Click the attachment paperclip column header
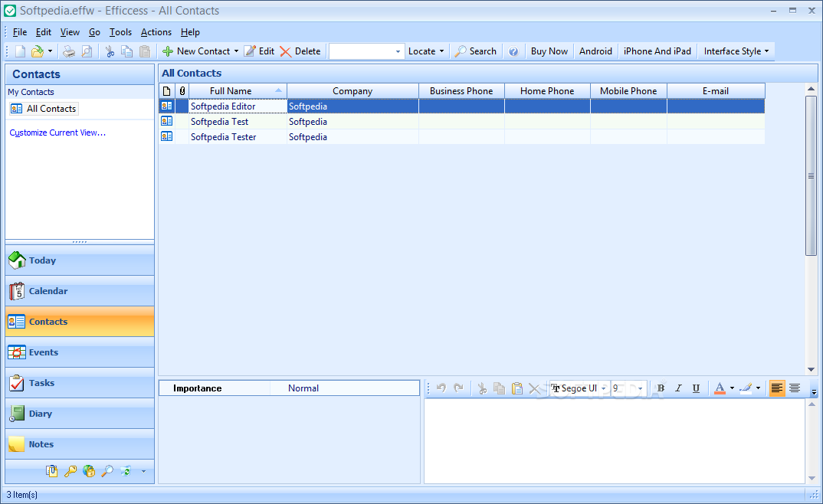823x504 pixels. tap(182, 90)
